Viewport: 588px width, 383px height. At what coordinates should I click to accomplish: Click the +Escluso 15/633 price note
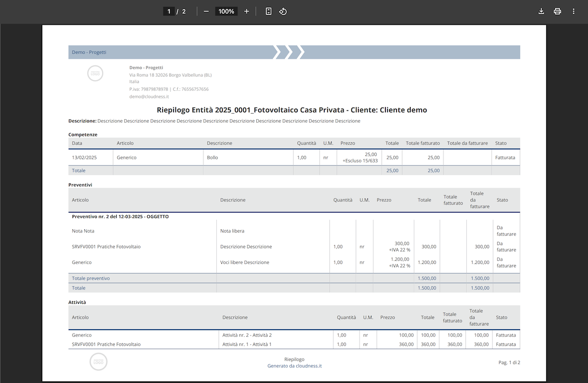pyautogui.click(x=360, y=160)
